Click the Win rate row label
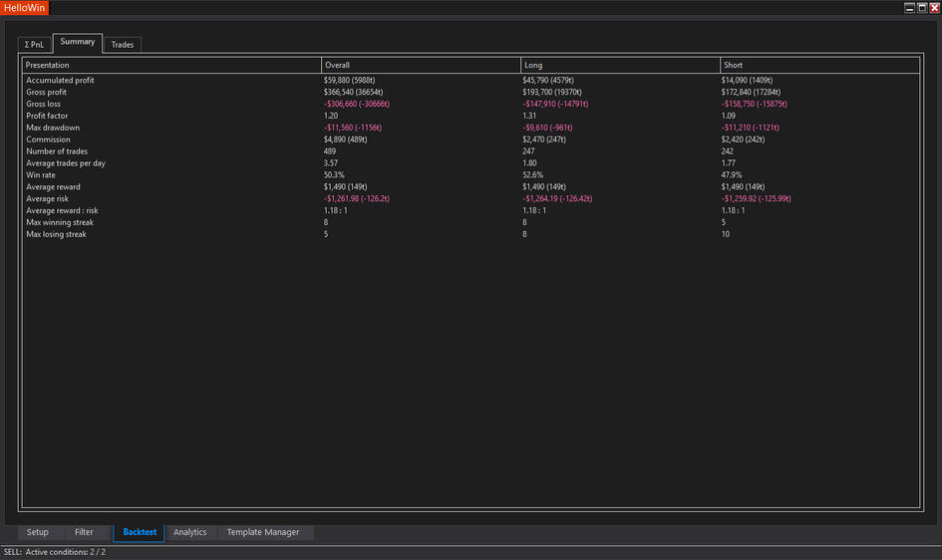Image resolution: width=942 pixels, height=560 pixels. tap(42, 175)
